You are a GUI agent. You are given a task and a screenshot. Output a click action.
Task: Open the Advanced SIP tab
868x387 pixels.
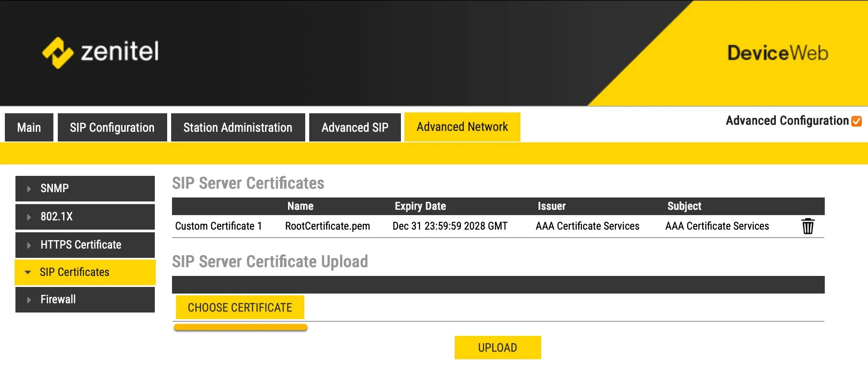[x=355, y=127]
